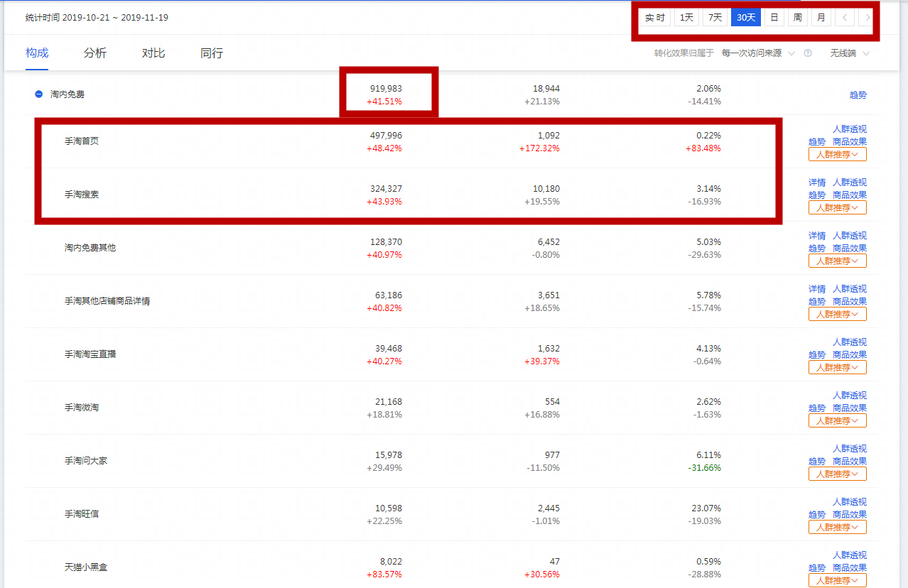Open 趋势 link for 淘内免费

(858, 94)
